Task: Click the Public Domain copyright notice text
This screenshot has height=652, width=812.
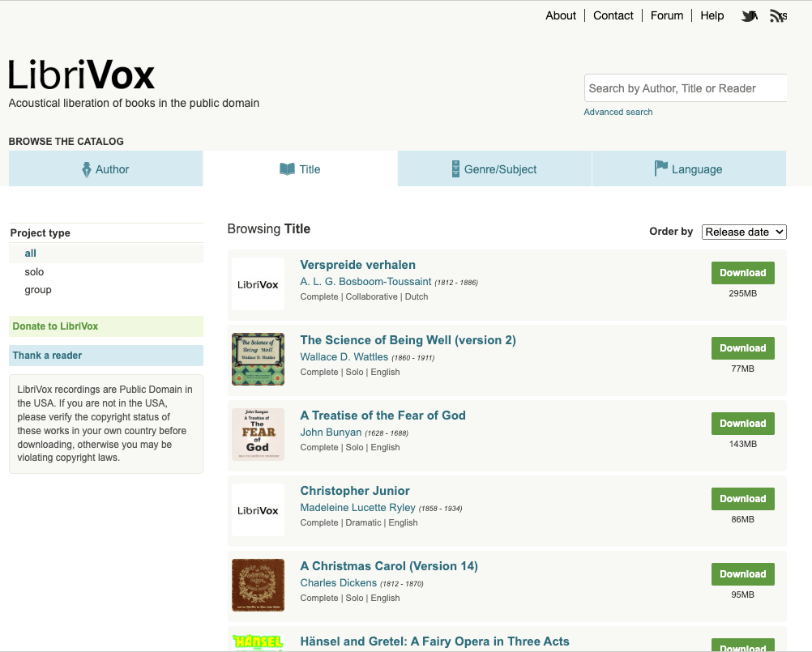Action: coord(105,424)
